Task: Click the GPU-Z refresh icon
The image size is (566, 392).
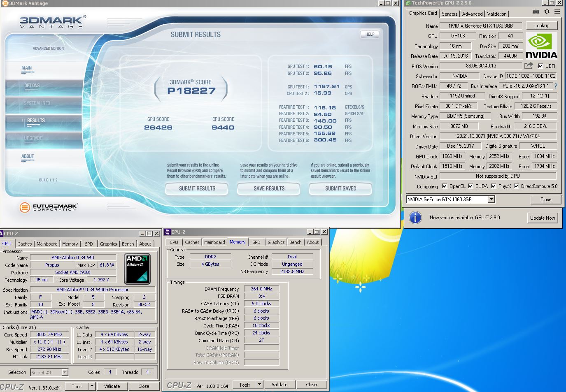Action: click(547, 12)
